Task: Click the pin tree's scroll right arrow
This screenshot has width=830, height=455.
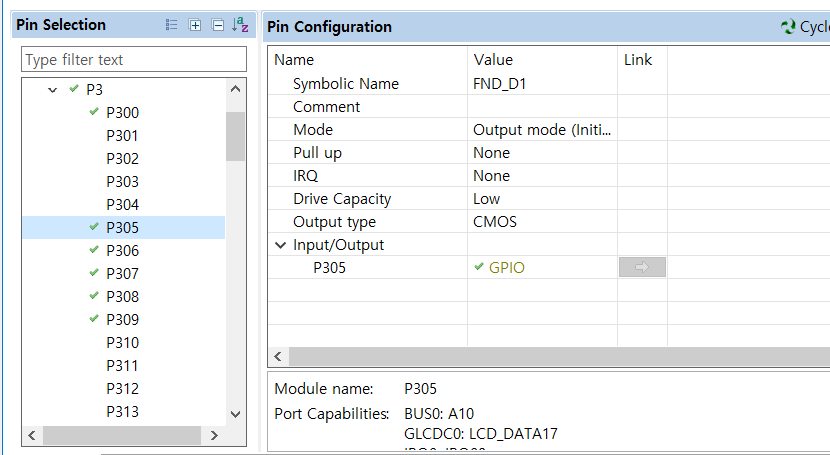Action: click(x=214, y=435)
